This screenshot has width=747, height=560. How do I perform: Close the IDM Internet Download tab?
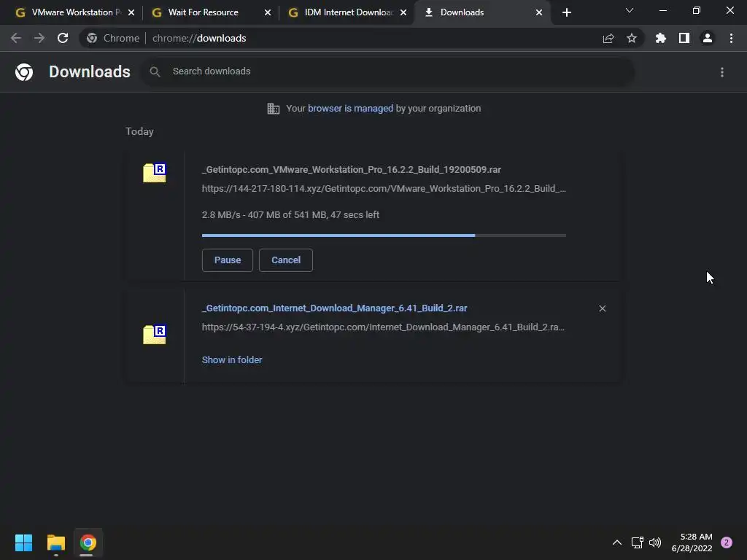point(403,12)
